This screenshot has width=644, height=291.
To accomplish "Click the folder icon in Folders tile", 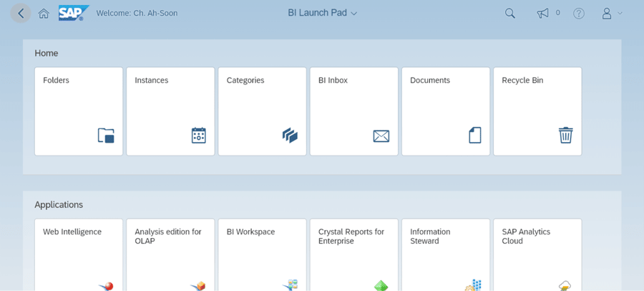I will tap(106, 135).
